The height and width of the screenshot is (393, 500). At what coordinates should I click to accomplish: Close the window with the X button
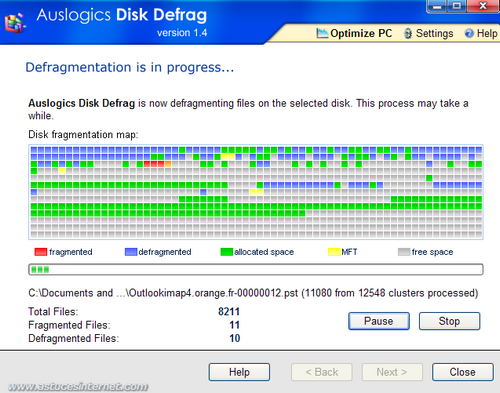(x=483, y=6)
